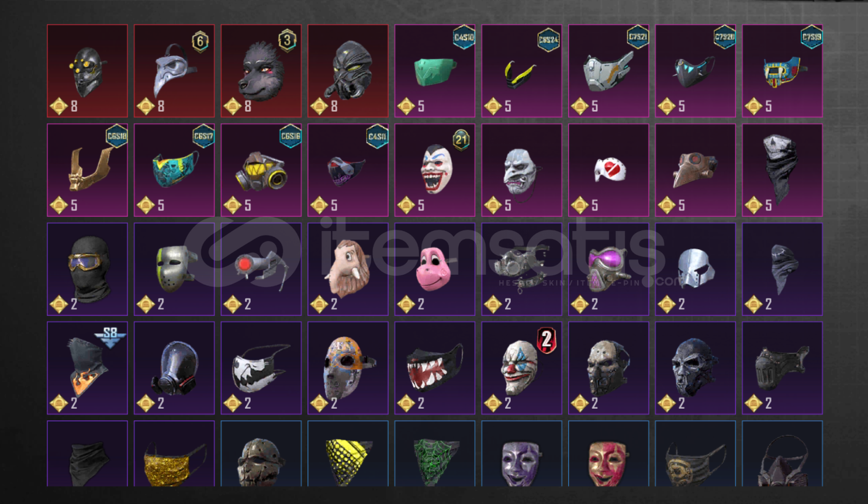The image size is (868, 504).
Task: Pick the white and red heart mask
Action: [608, 170]
